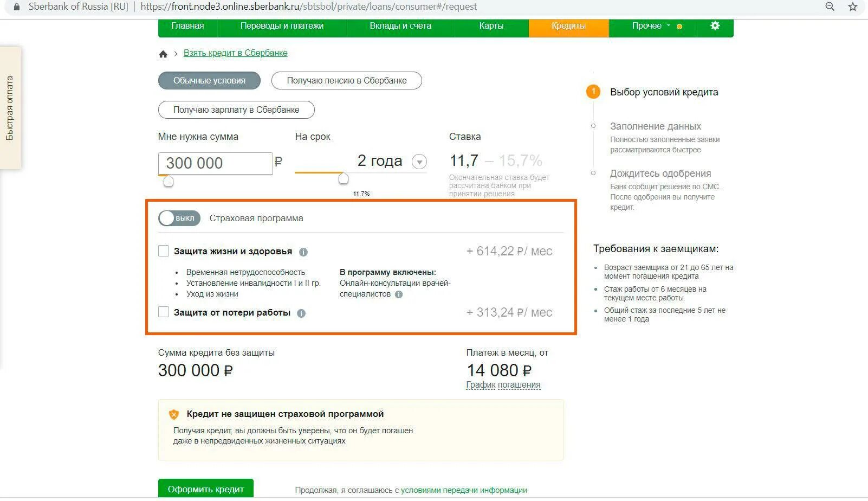Click the Оформить кредит button
Screen dimensions: 868x501
206,489
